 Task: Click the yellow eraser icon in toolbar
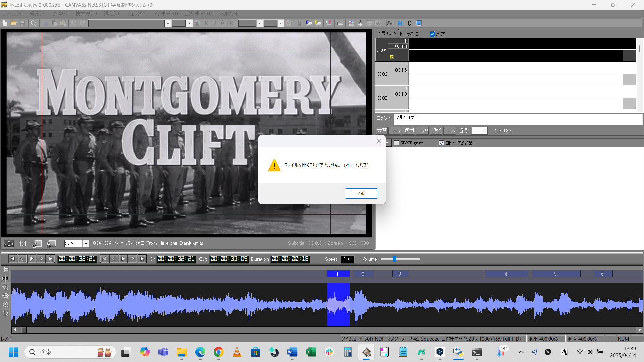(x=318, y=23)
